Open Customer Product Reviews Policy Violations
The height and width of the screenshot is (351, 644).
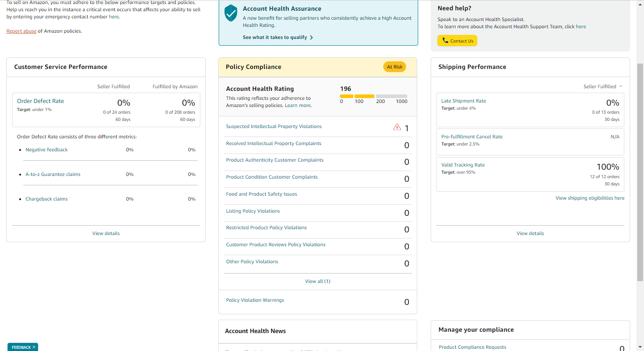tap(276, 244)
